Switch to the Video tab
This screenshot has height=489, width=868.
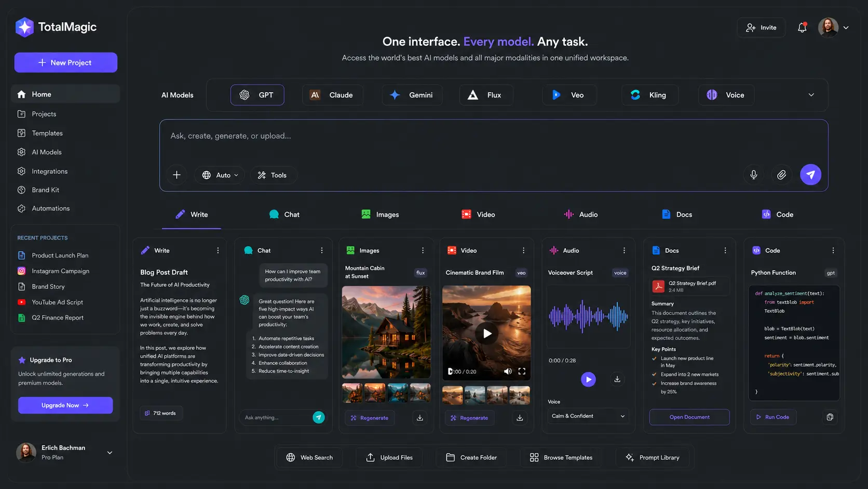coord(478,215)
